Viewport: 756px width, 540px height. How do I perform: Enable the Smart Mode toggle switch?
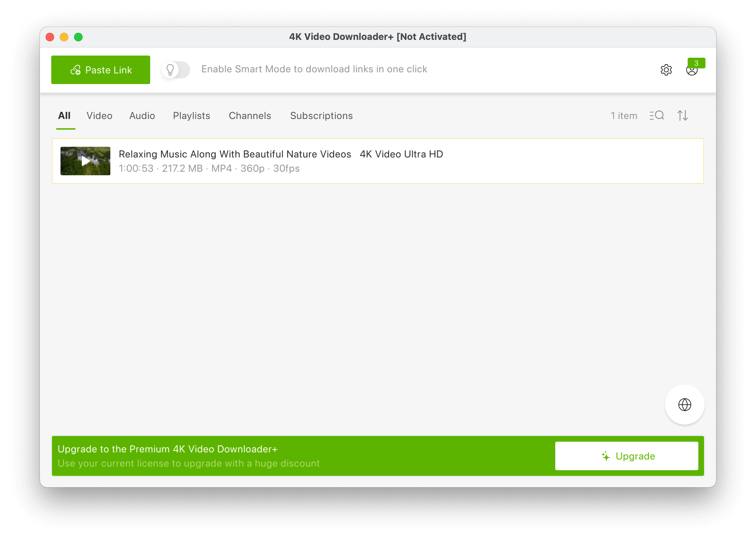[176, 69]
